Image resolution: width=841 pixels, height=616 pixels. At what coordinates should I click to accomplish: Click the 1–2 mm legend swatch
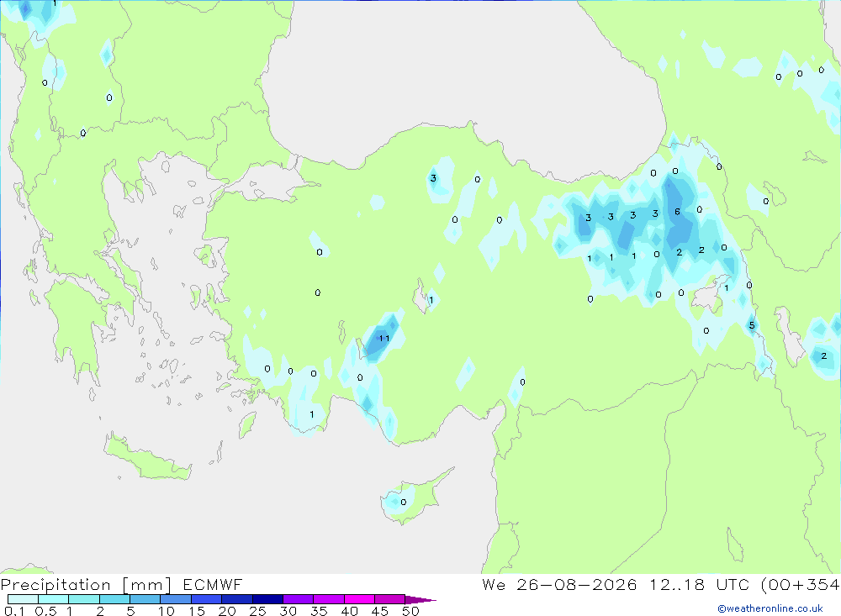tap(84, 599)
